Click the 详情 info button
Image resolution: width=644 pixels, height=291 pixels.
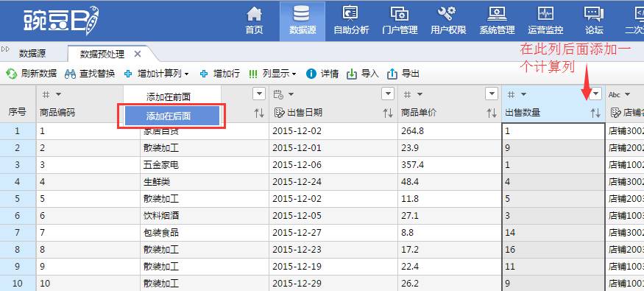coord(322,74)
